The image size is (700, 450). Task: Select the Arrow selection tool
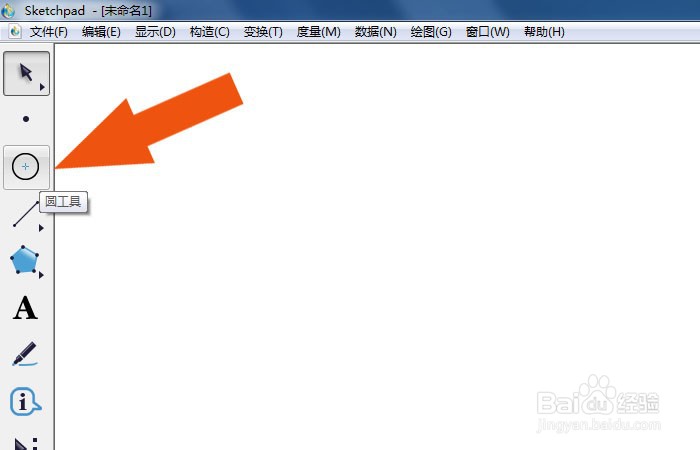pos(26,73)
